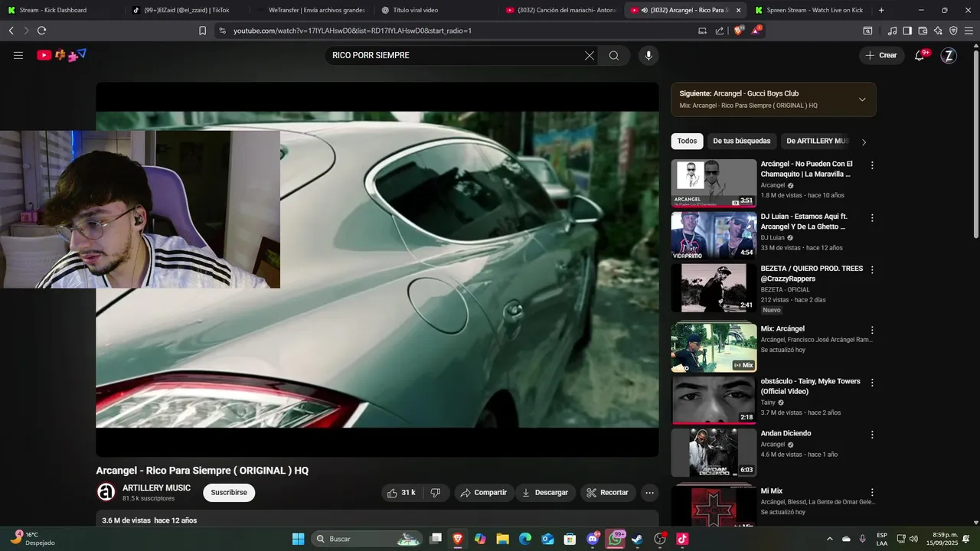Open options for BEZETA QUIERO video
The image size is (980, 551).
pyautogui.click(x=872, y=270)
